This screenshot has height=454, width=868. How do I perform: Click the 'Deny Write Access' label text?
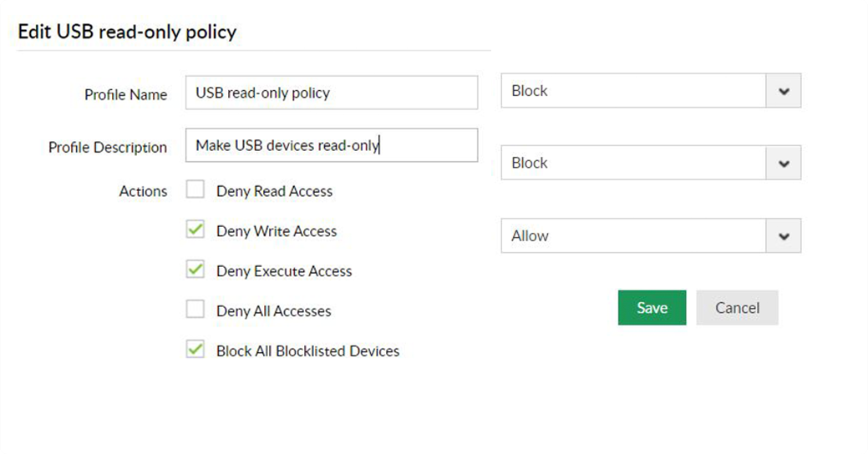coord(276,231)
